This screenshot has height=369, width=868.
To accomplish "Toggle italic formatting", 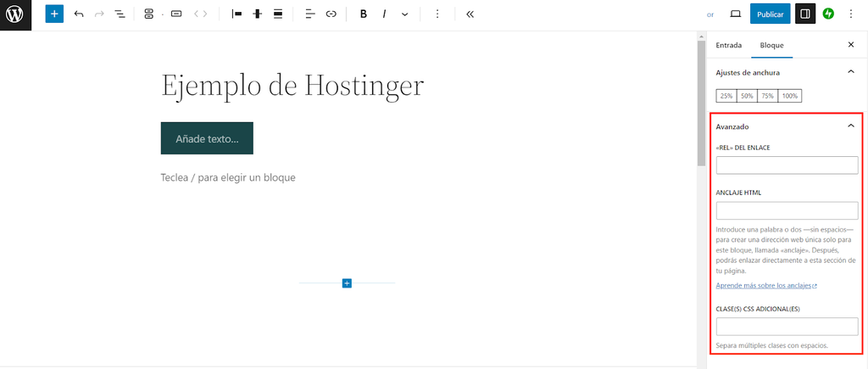I will (384, 14).
